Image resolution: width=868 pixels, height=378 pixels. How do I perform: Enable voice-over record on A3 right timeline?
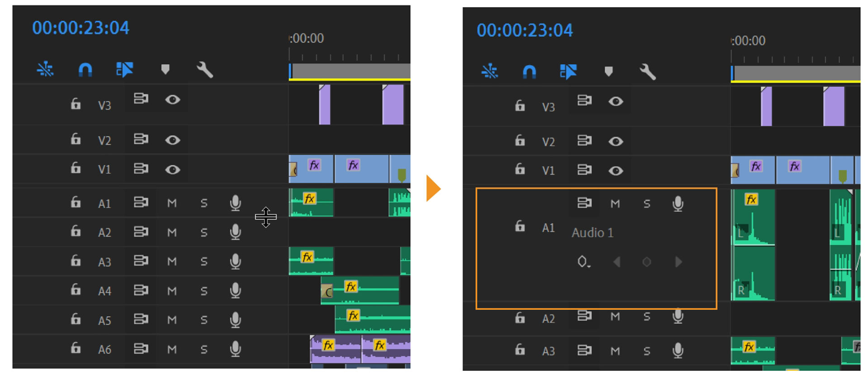678,350
